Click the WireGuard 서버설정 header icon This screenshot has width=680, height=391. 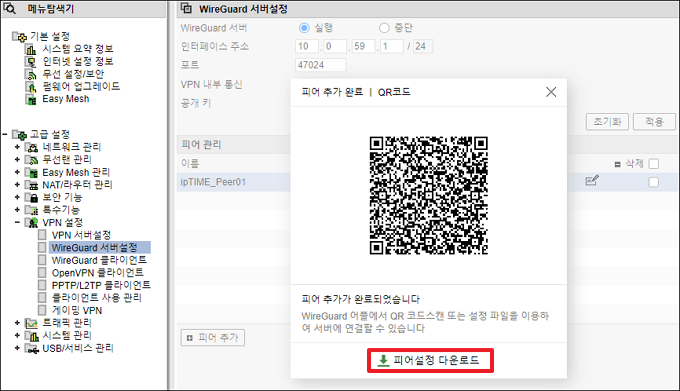coord(186,8)
